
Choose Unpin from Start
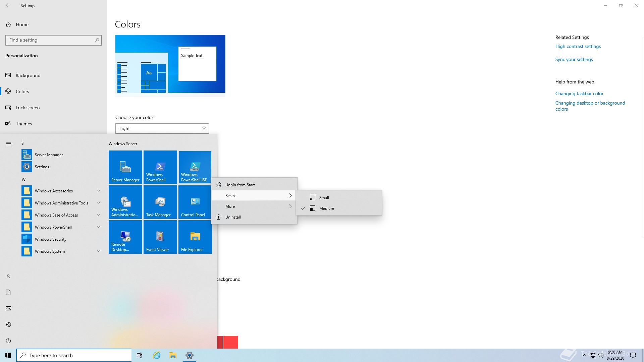pos(254,185)
